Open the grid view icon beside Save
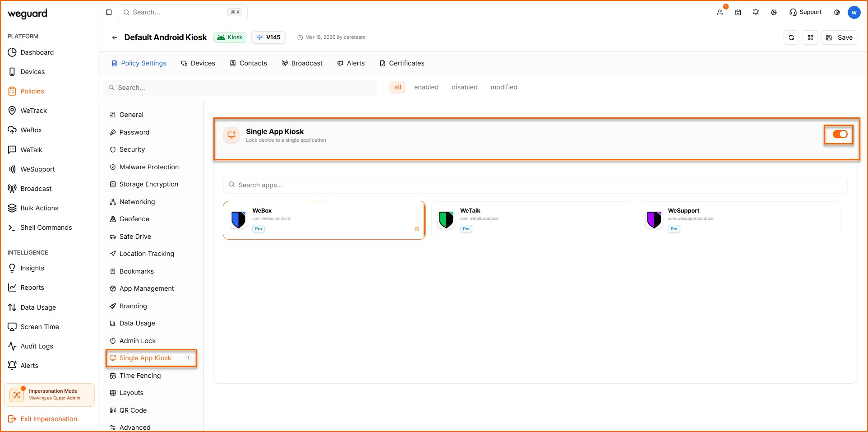 [x=810, y=37]
